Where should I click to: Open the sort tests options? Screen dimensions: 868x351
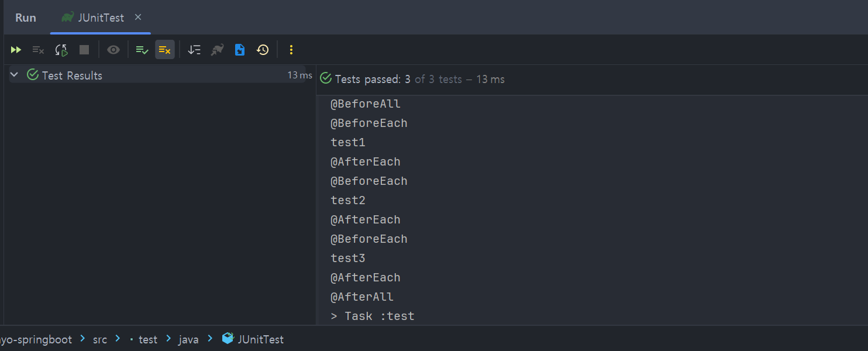(194, 50)
